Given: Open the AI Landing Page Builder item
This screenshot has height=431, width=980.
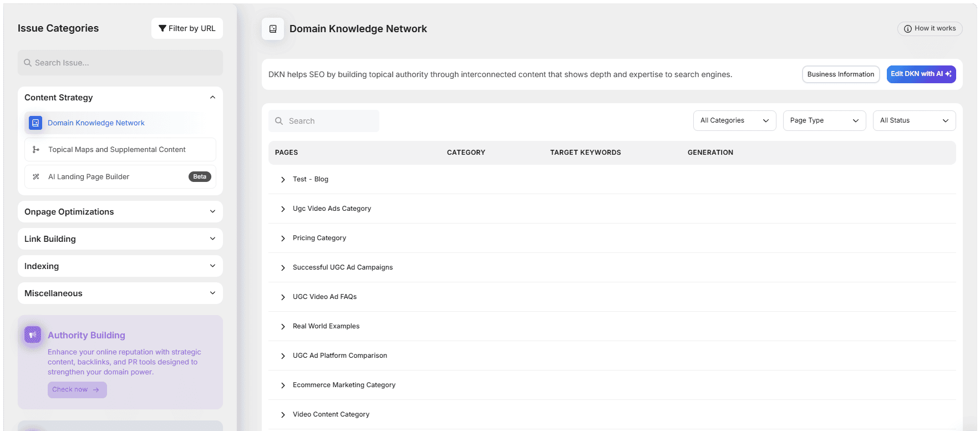Looking at the screenshot, I should point(89,177).
